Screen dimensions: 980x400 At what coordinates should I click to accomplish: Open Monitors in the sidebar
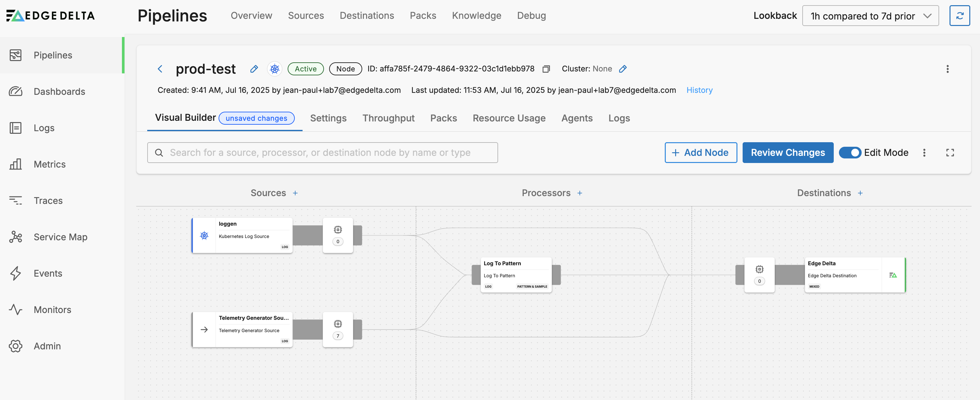62,310
